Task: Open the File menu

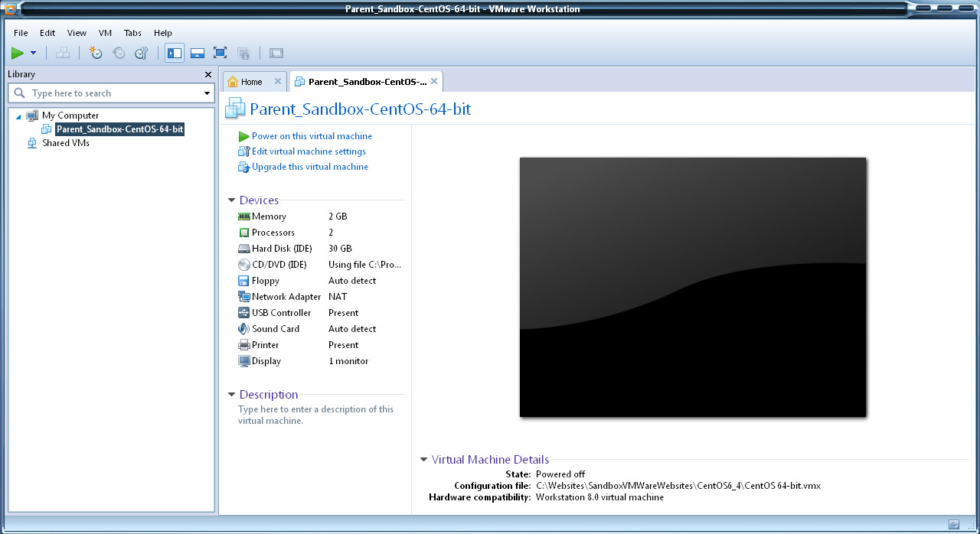Action: click(x=21, y=33)
